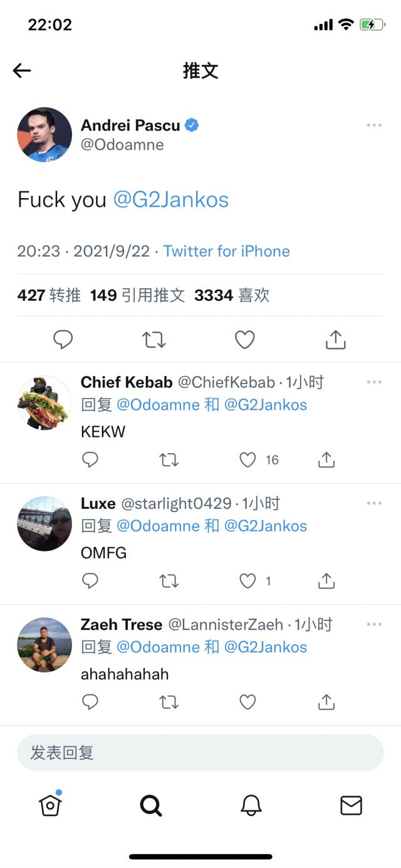Open Andrei Pascu's profile picture
Viewport: 401px width, 868px height.
(44, 135)
